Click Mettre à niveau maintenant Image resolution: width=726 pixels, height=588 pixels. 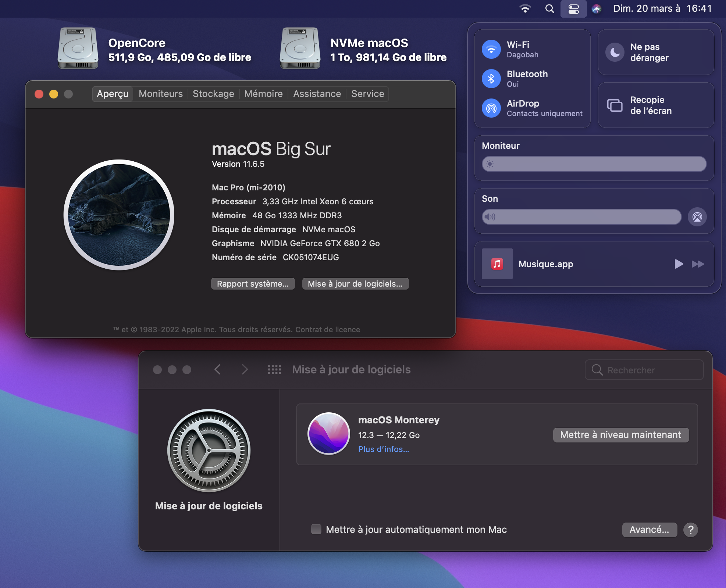coord(620,435)
